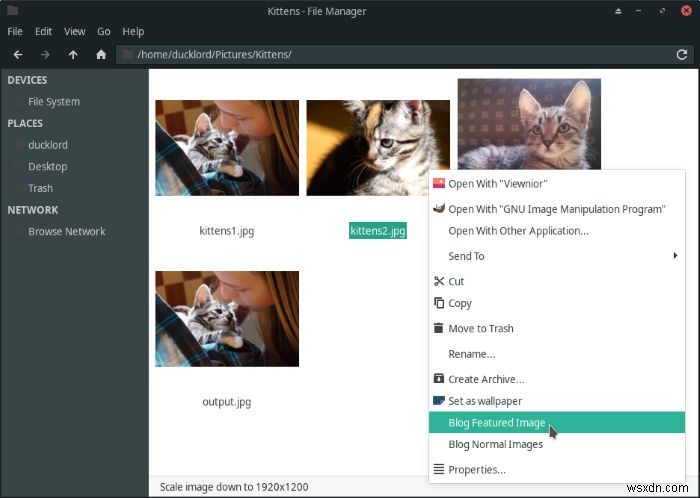Image resolution: width=700 pixels, height=498 pixels.
Task: Click the DEVICES sidebar heading
Action: (27, 80)
